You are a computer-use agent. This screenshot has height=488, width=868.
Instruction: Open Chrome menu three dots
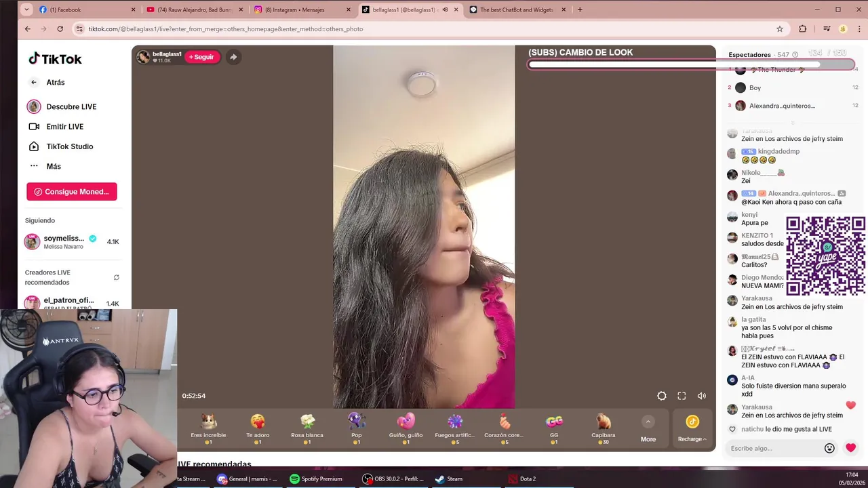[x=859, y=29]
